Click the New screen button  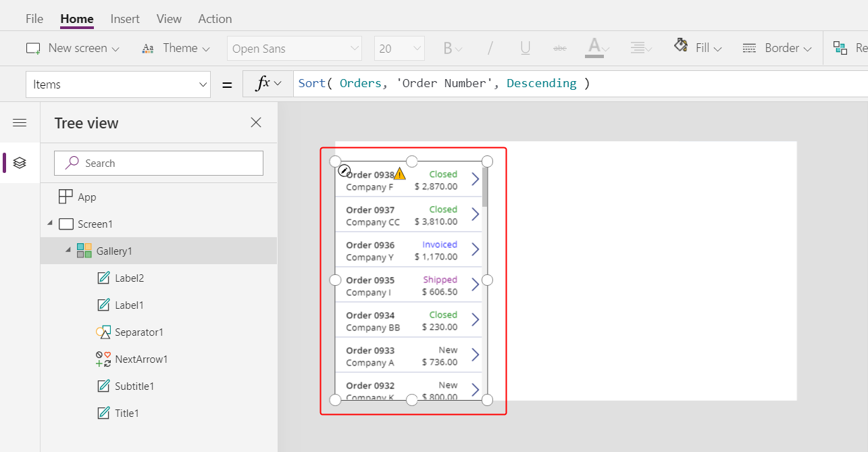(72, 49)
